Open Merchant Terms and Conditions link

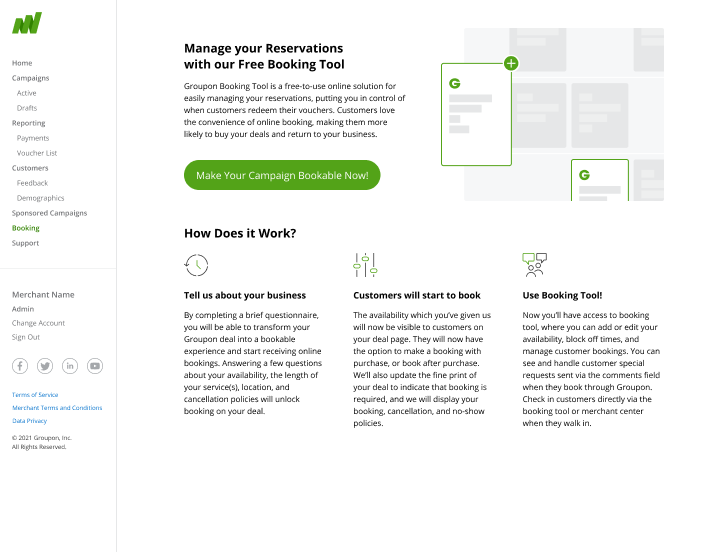[57, 408]
